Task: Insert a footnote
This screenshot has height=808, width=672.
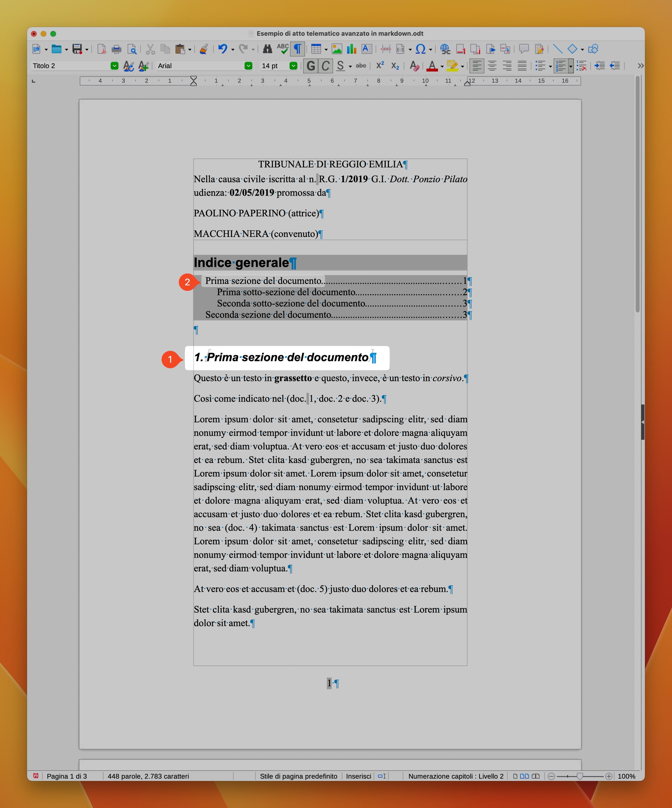Action: tap(461, 49)
